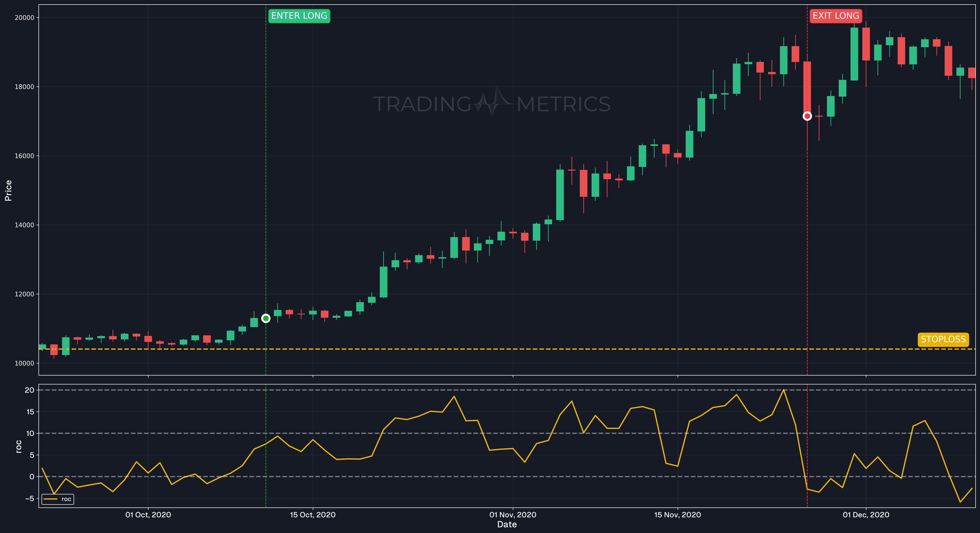The height and width of the screenshot is (533, 980).
Task: Click the 14000 price tick label
Action: coord(24,225)
